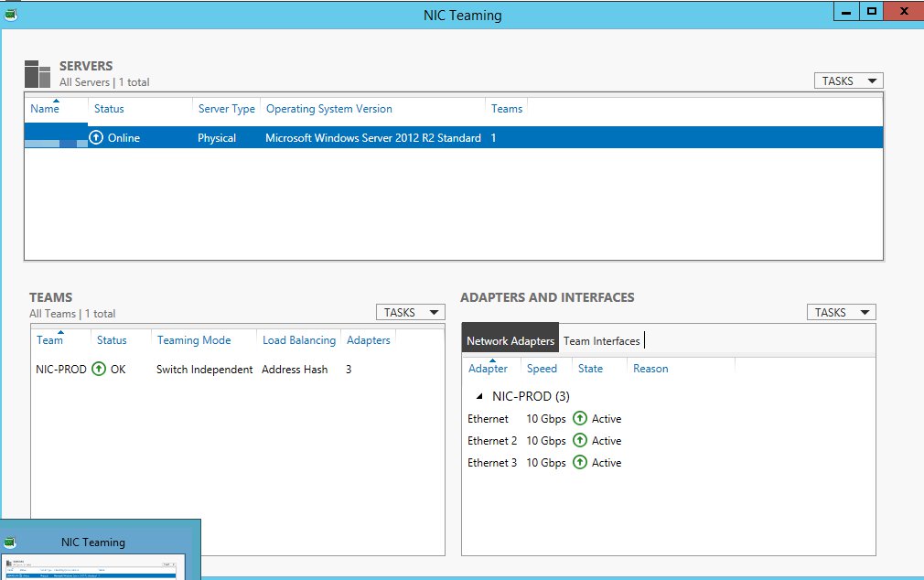Sort teams by Adapters column
Viewport: 924px width, 580px height.
pyautogui.click(x=369, y=340)
